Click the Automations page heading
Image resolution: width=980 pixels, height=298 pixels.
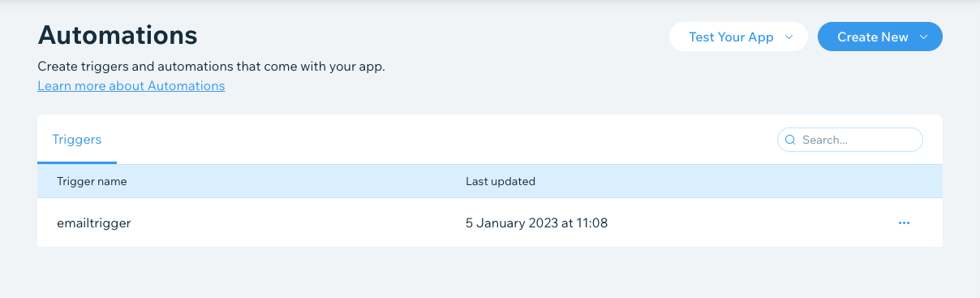[118, 35]
